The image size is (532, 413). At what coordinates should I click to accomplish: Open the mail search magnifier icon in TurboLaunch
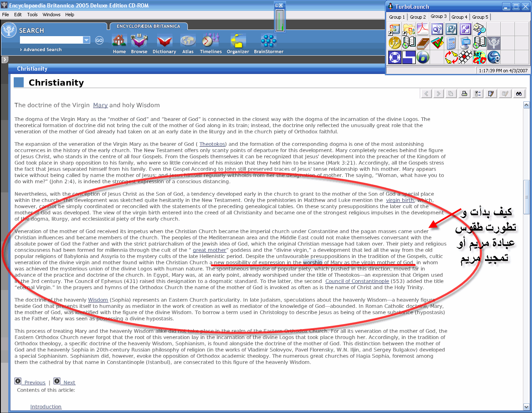[479, 29]
